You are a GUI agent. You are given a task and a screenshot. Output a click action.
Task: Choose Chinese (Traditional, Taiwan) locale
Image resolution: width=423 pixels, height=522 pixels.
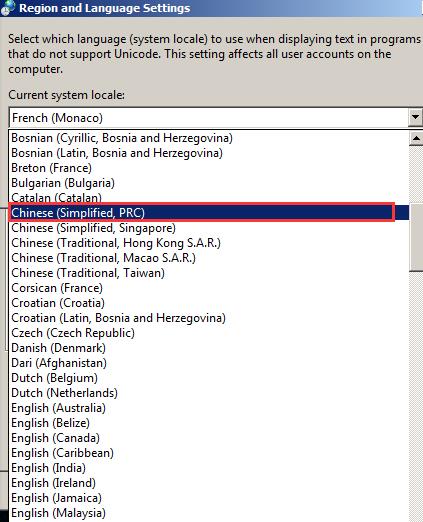[209, 273]
